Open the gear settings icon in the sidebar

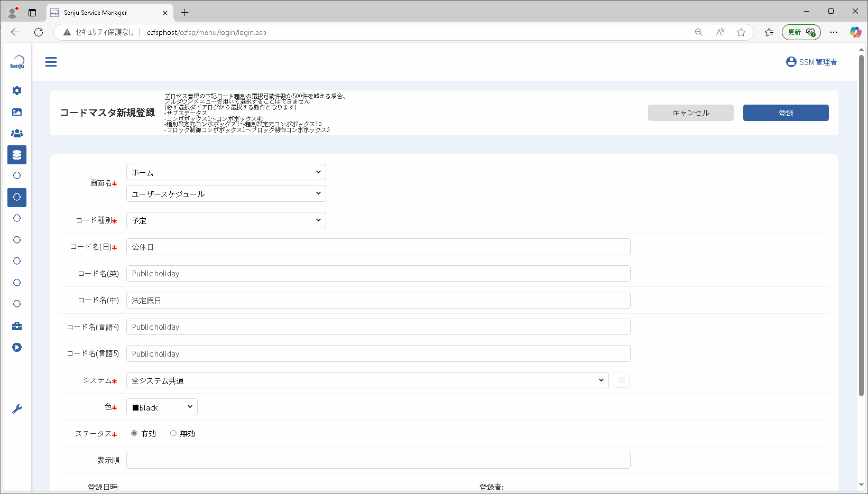point(17,90)
